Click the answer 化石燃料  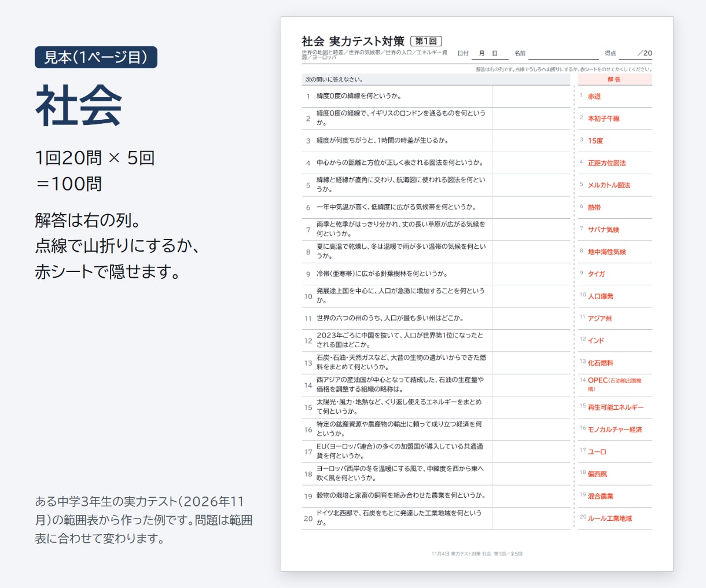tap(601, 363)
